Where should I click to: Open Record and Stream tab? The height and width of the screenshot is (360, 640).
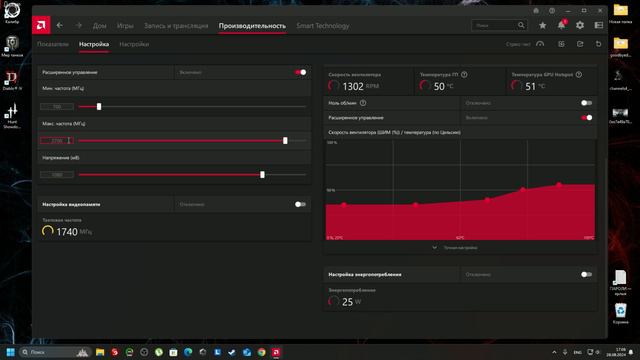pyautogui.click(x=176, y=26)
